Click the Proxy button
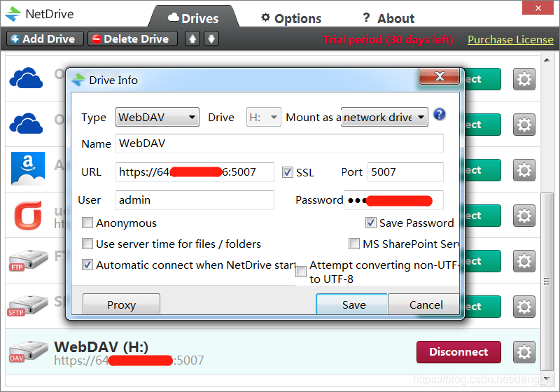The image size is (560, 392). (121, 304)
